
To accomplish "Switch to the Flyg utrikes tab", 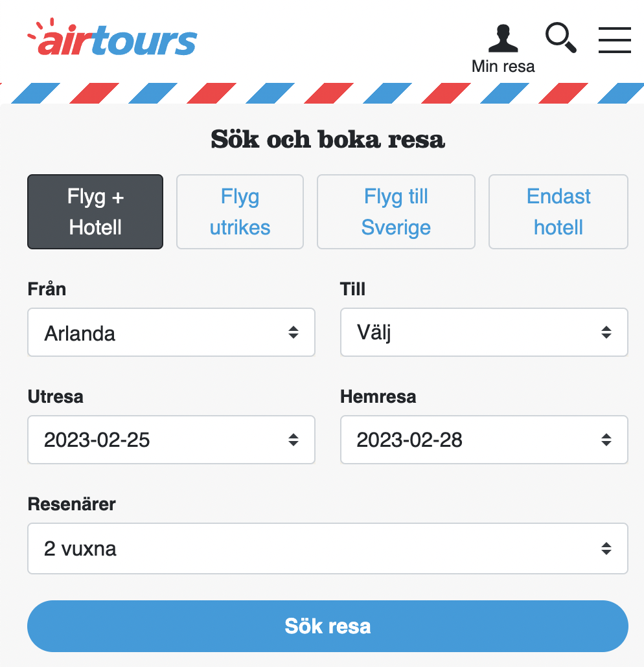I will (x=240, y=212).
